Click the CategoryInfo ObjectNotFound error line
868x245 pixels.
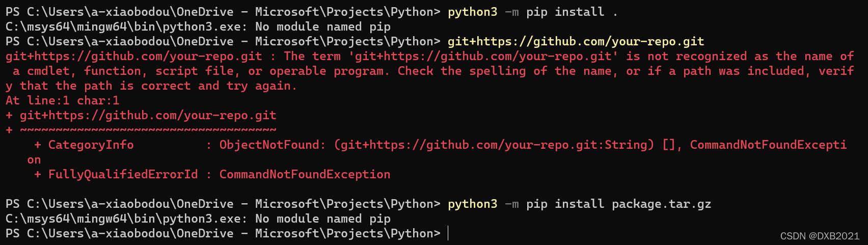point(440,145)
